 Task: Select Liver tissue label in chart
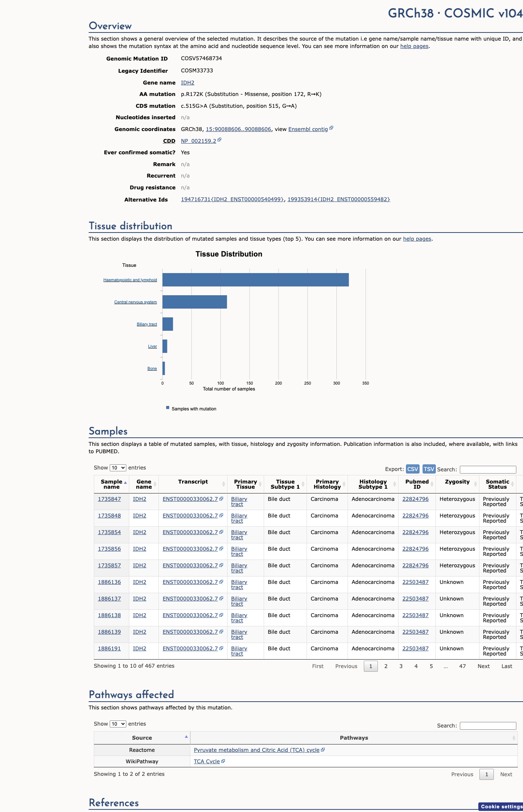153,346
